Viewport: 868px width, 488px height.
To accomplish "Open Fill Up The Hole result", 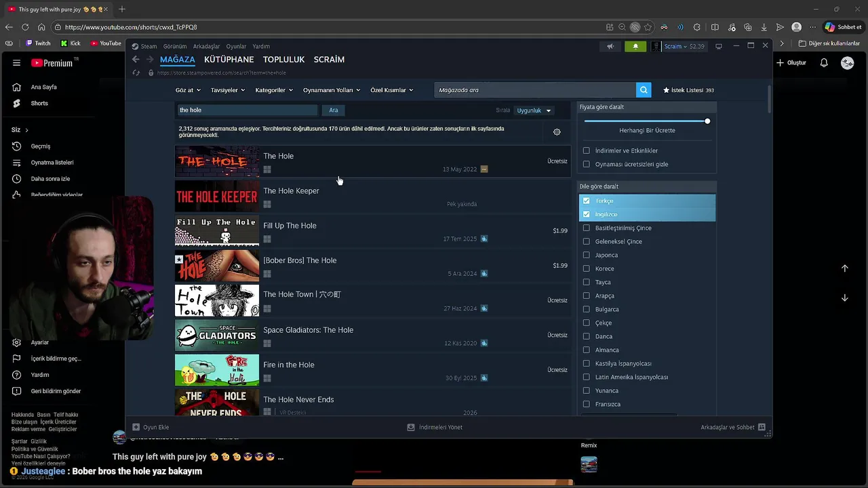I will point(372,231).
